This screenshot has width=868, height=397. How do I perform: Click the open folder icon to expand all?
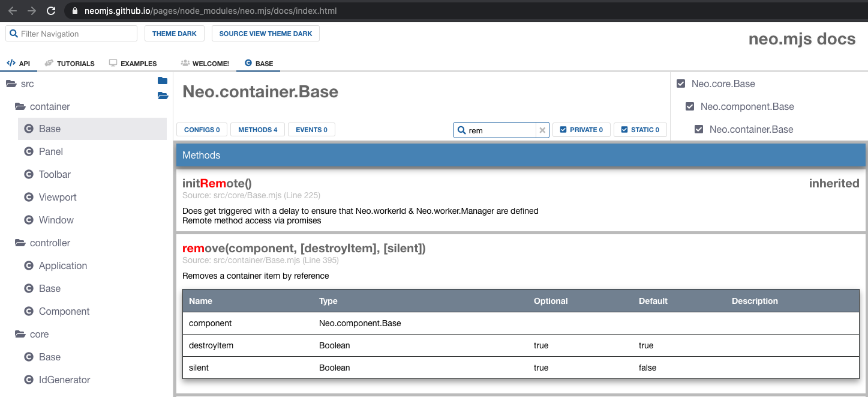(163, 95)
